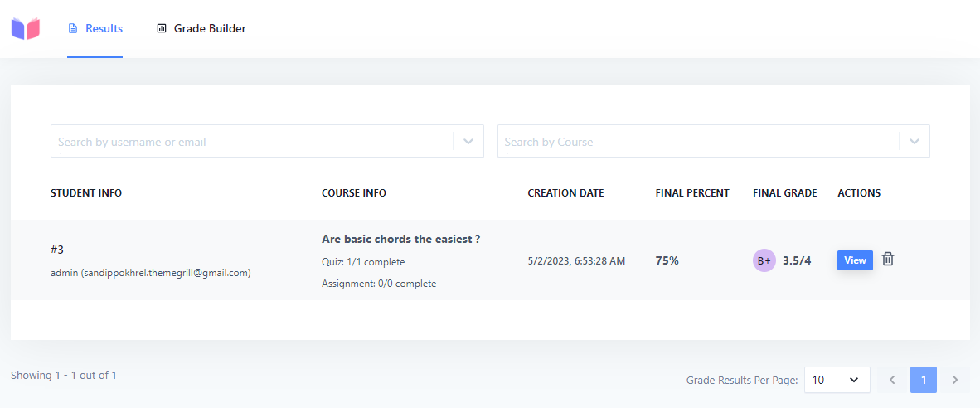Click the book logo icon
Screen dimensions: 980x408
(x=26, y=29)
